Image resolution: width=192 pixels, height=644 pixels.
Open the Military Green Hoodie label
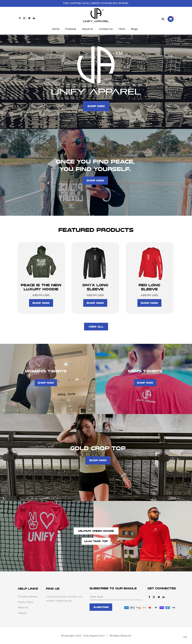click(96, 531)
